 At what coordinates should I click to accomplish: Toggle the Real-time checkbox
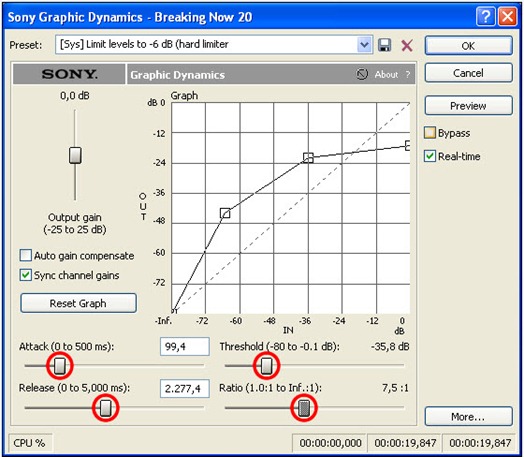tap(430, 156)
